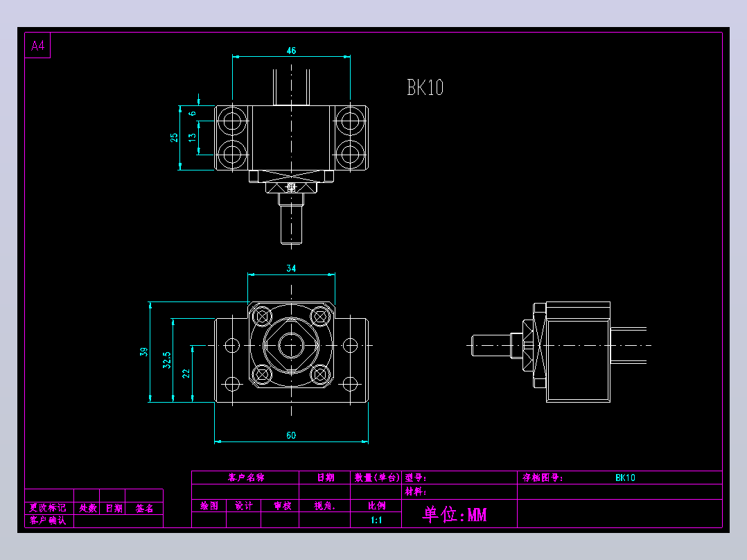Select the 签名 cell
Screen dimensions: 747x560
tap(144, 508)
